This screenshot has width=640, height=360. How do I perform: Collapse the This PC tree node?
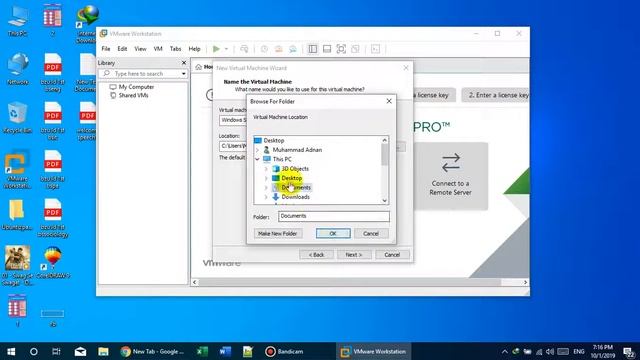point(257,159)
